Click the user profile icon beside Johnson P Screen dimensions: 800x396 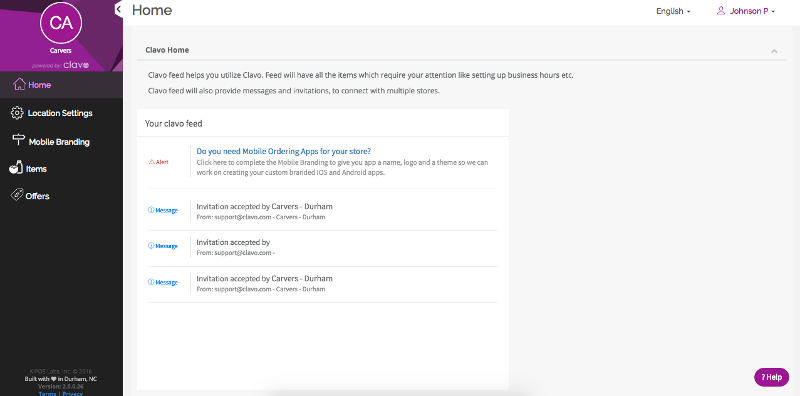pyautogui.click(x=721, y=11)
